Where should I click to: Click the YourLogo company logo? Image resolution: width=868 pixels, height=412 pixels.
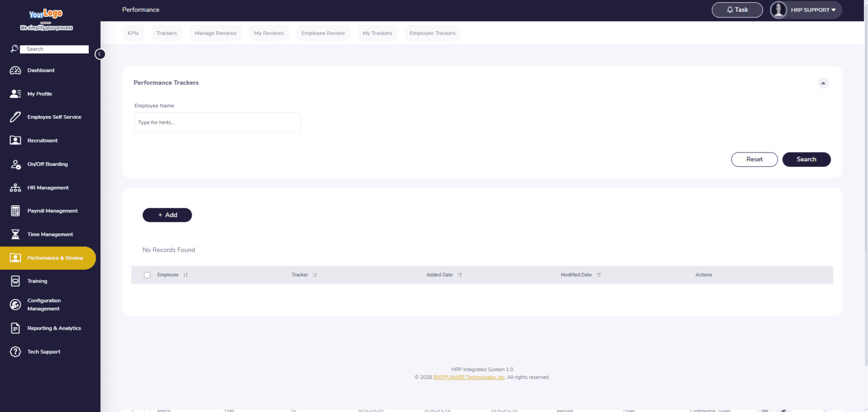[46, 20]
